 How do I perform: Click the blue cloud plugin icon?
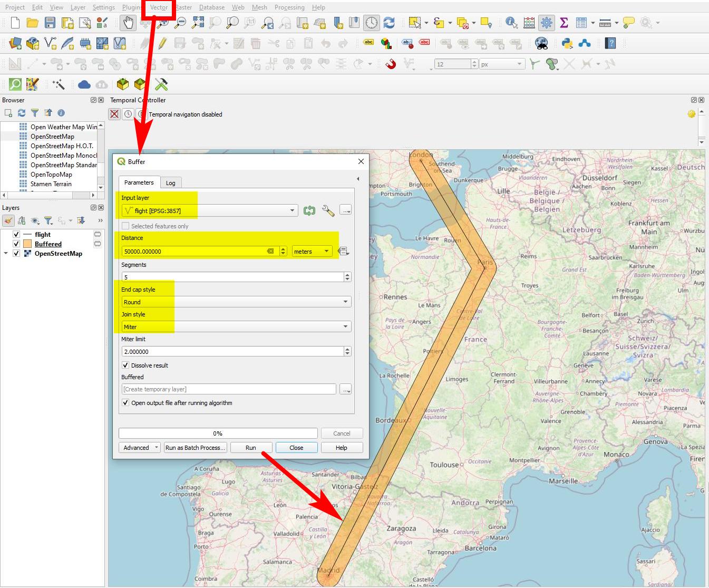[x=84, y=84]
